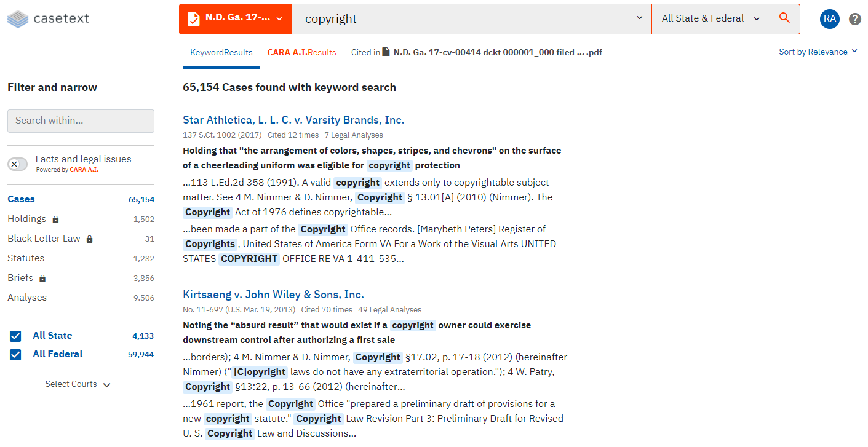The image size is (868, 447).
Task: Open the Sort by Relevance dropdown
Action: (818, 52)
